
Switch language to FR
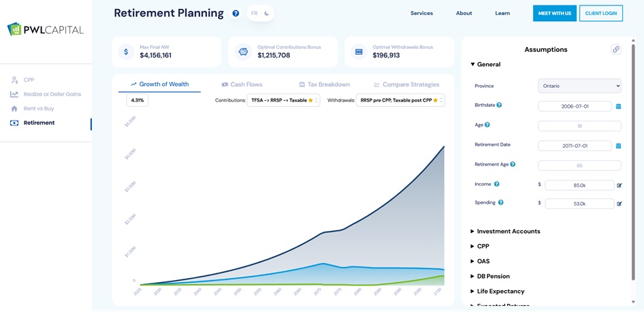[x=254, y=13]
